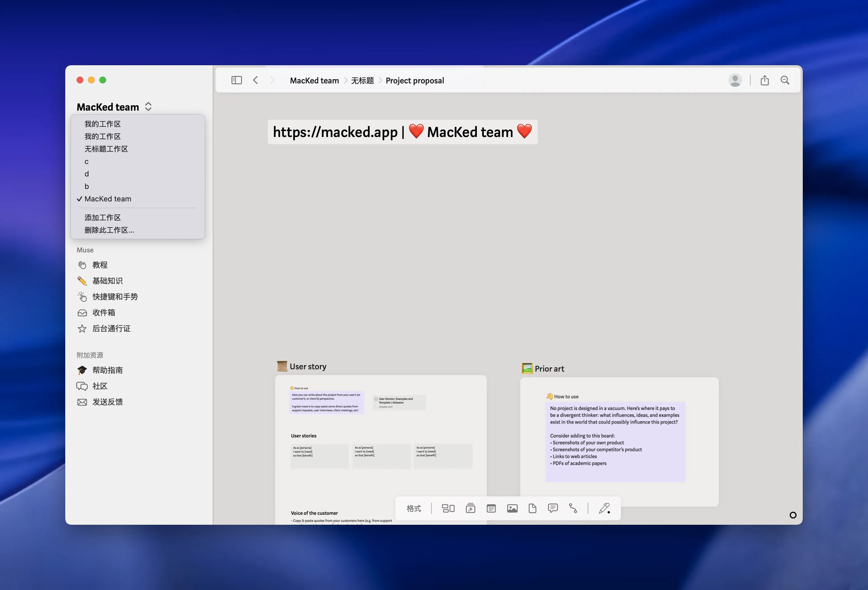Open 社区 community link

[100, 386]
